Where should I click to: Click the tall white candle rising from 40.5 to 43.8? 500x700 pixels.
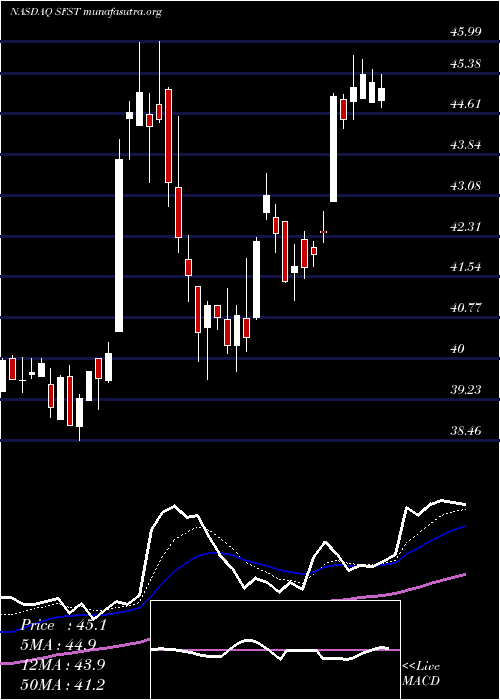click(x=119, y=245)
